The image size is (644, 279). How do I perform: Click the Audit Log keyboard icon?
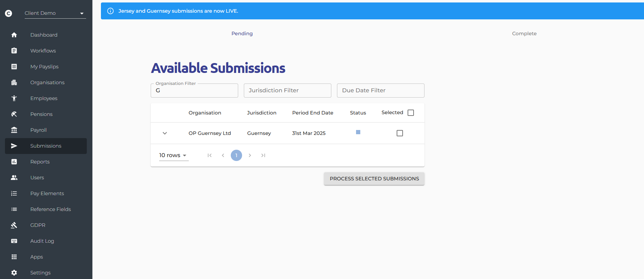(x=14, y=241)
